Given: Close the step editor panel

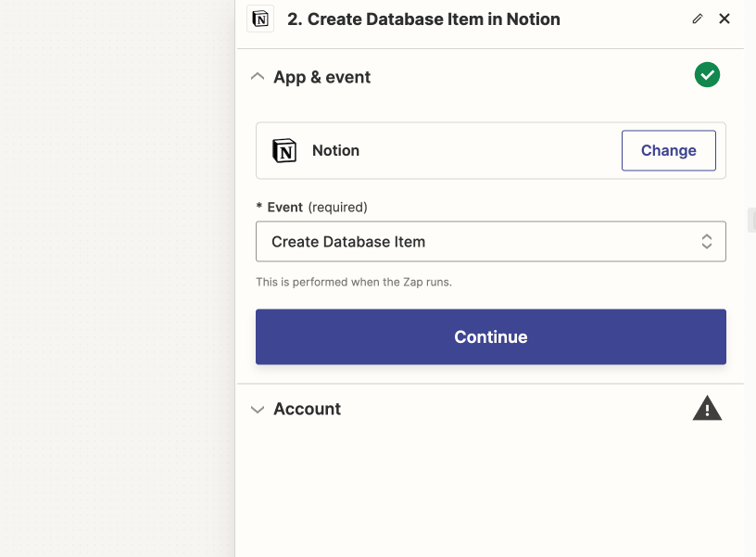Looking at the screenshot, I should coord(724,19).
